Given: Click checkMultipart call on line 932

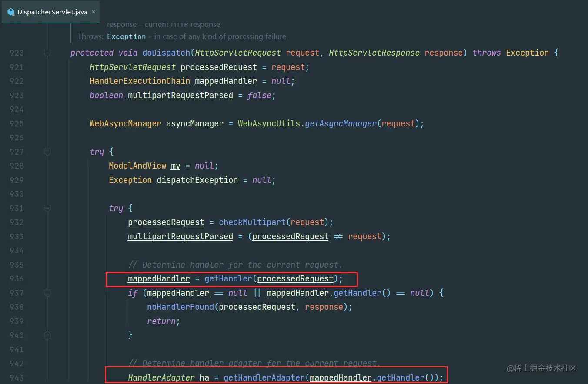Looking at the screenshot, I should point(252,222).
